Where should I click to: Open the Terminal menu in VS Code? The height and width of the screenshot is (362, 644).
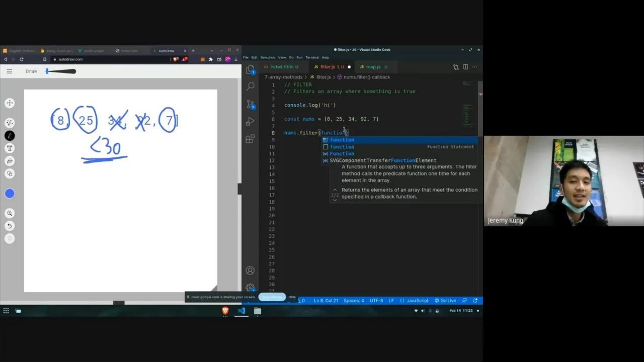click(x=311, y=57)
